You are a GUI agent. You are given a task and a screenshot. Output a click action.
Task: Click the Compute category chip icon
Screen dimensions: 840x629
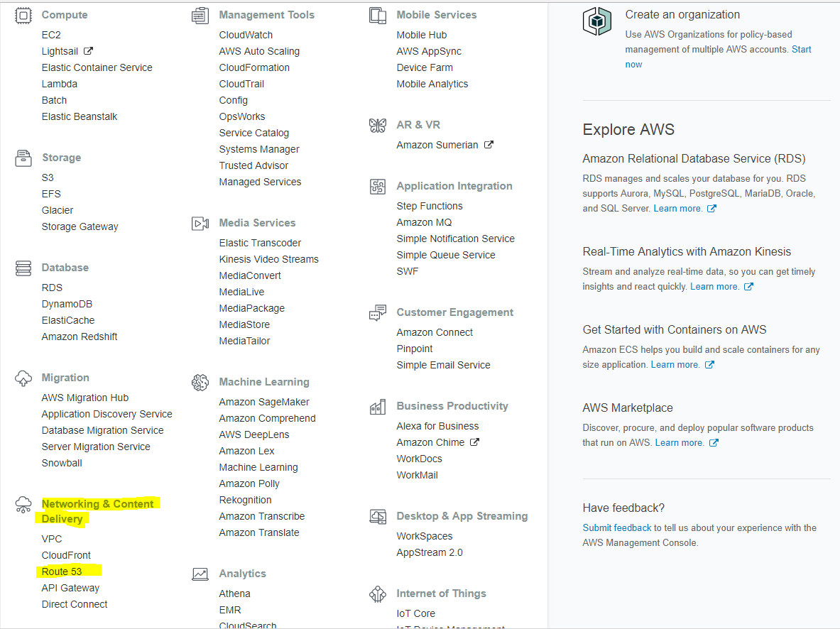click(x=23, y=16)
